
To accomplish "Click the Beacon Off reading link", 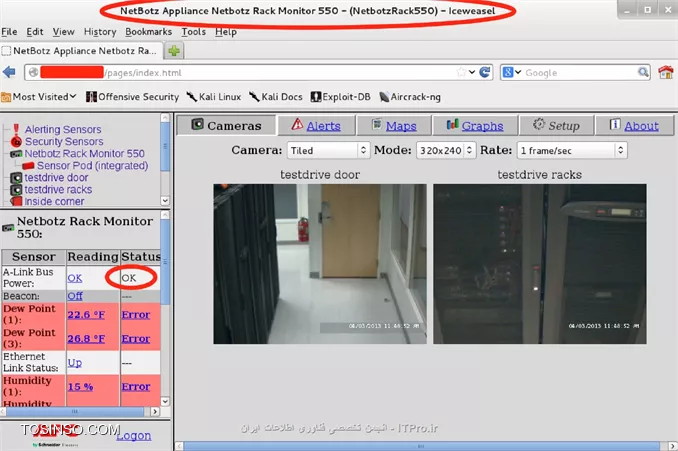I will [75, 296].
